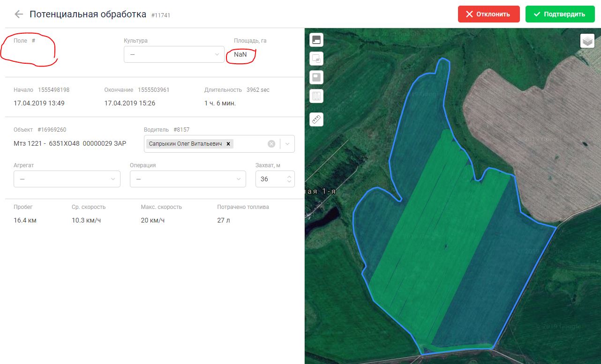This screenshot has height=364, width=601.
Task: Open the map layers switcher
Action: coord(587,41)
